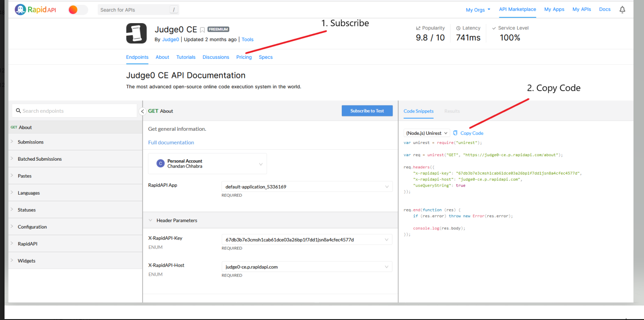The height and width of the screenshot is (320, 644).
Task: Click the Personal Account avatar
Action: (x=160, y=163)
